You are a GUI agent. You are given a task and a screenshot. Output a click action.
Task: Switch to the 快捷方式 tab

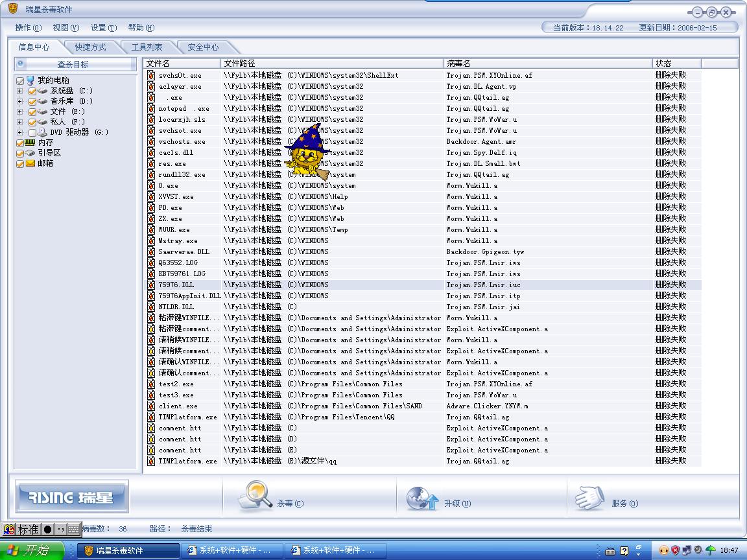[x=91, y=47]
